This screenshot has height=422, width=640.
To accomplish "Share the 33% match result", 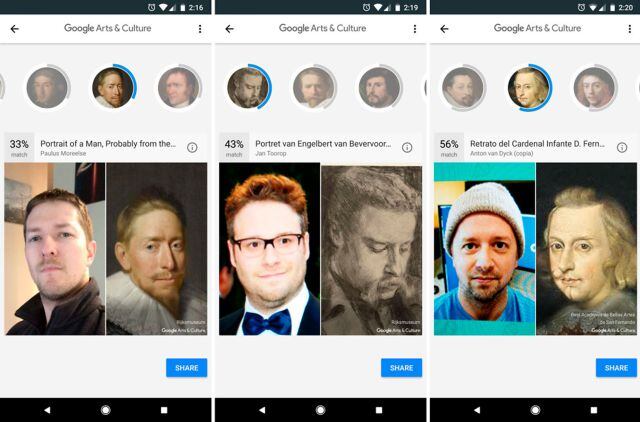I will pyautogui.click(x=187, y=368).
